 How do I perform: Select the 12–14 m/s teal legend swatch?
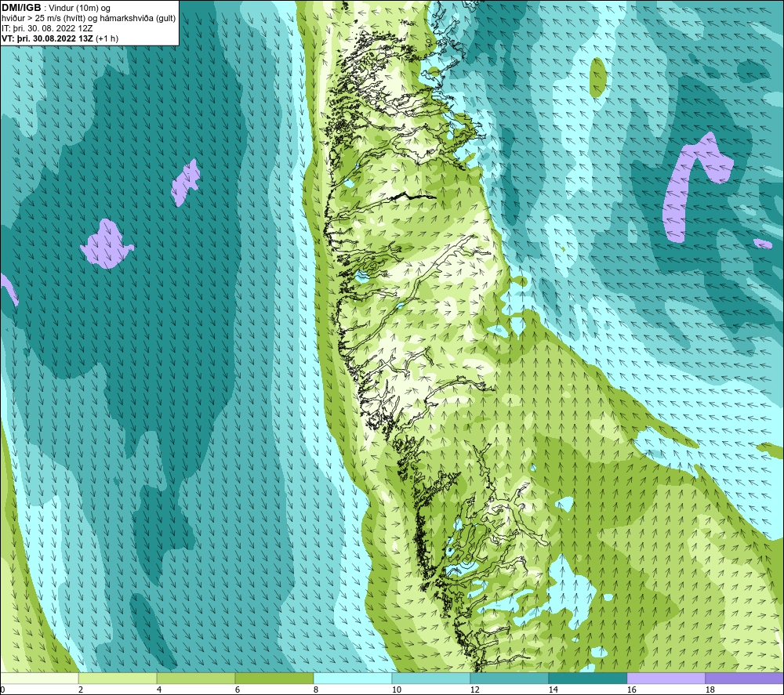point(509,678)
